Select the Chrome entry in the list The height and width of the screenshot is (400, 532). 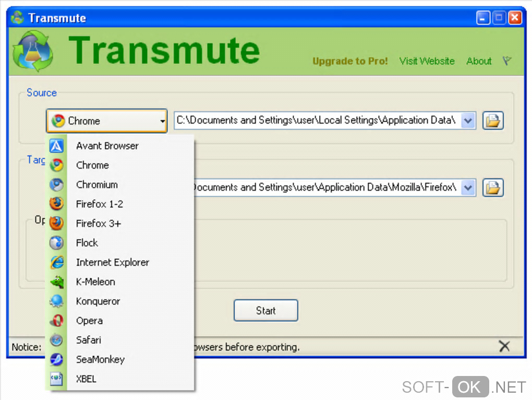coord(120,166)
